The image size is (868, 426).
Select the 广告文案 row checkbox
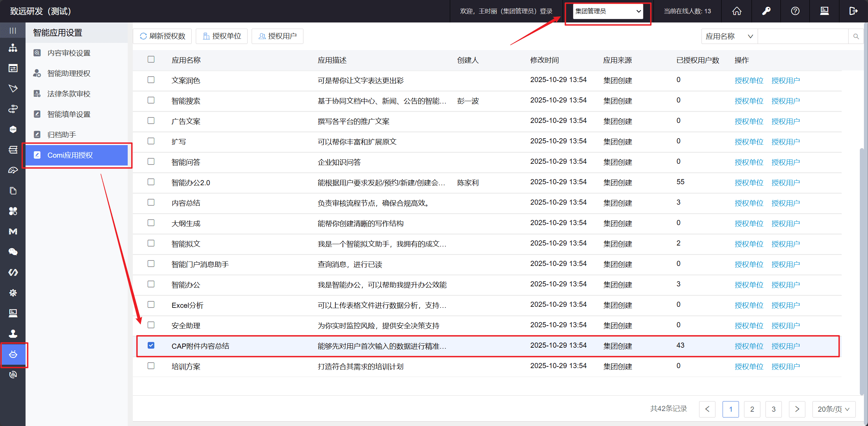(151, 121)
